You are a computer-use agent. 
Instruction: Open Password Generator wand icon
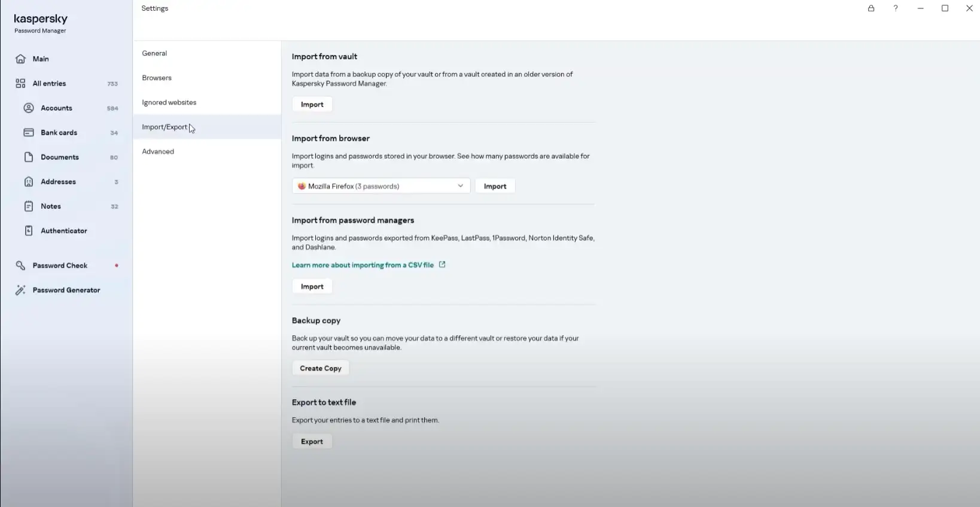[x=20, y=290]
